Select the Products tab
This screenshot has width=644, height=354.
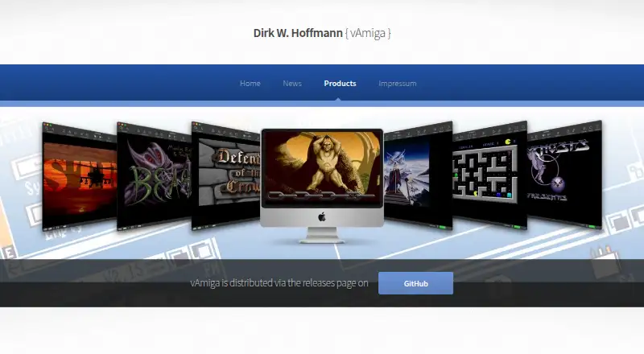340,84
